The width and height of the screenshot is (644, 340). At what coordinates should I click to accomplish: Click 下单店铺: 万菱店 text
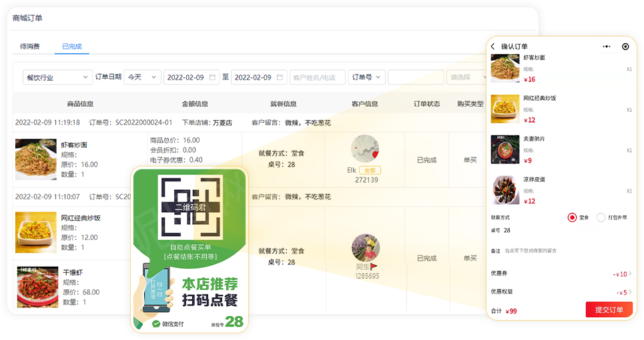click(x=207, y=123)
